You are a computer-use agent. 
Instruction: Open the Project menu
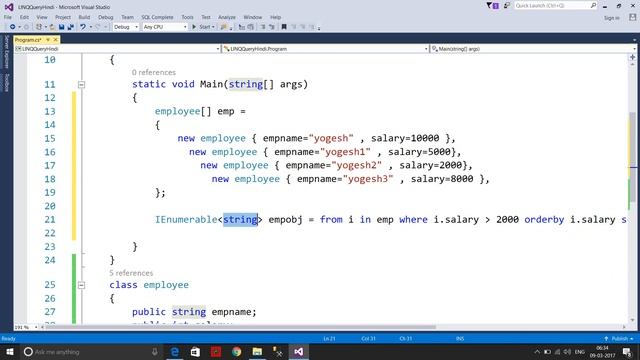pyautogui.click(x=63, y=17)
